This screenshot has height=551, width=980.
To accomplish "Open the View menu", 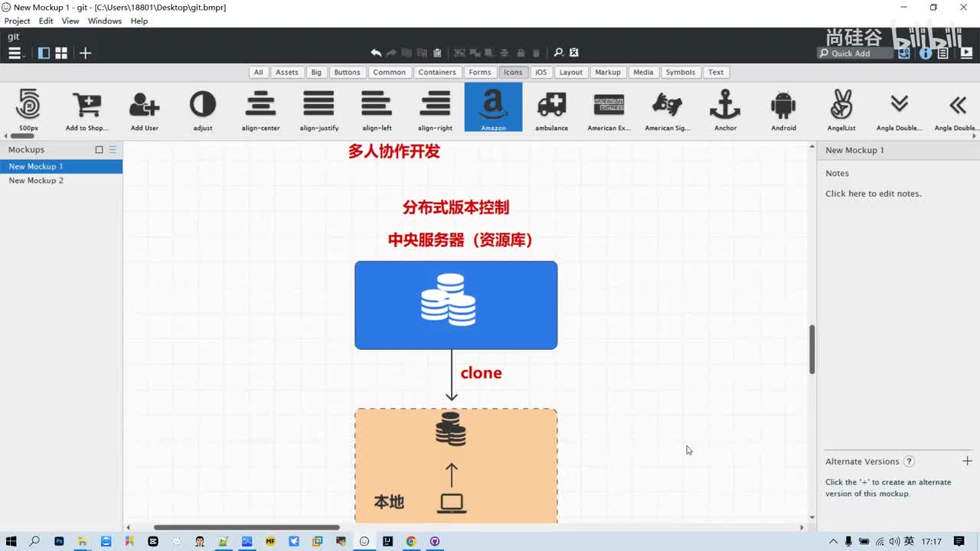I will [x=70, y=21].
